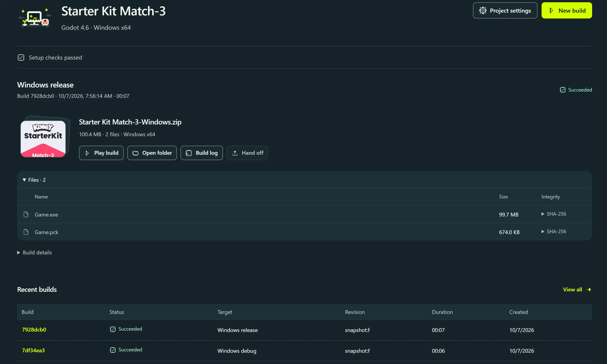Image resolution: width=607 pixels, height=364 pixels.
Task: Click the Revision column header
Action: [x=355, y=312]
